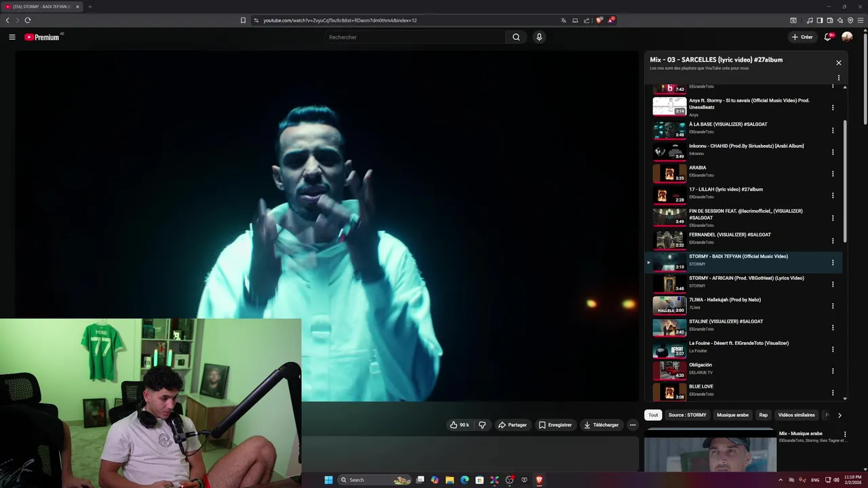
Task: Dislike the video
Action: pyautogui.click(x=482, y=425)
